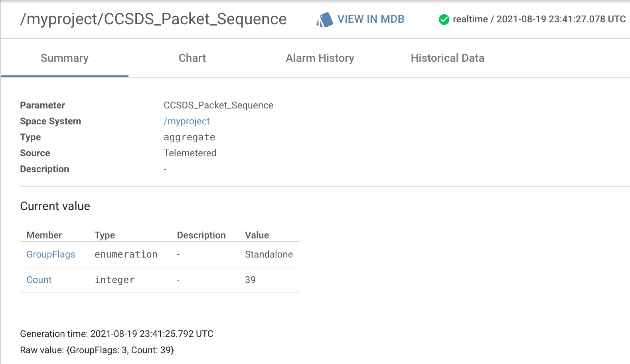Open the /myproject space system link
The height and width of the screenshot is (364, 630).
(x=187, y=121)
